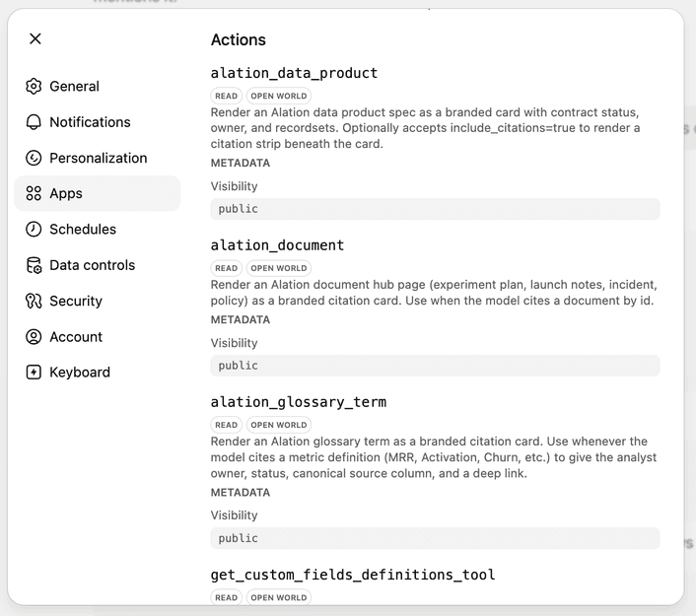
Task: Click the Actions heading
Action: tap(239, 40)
